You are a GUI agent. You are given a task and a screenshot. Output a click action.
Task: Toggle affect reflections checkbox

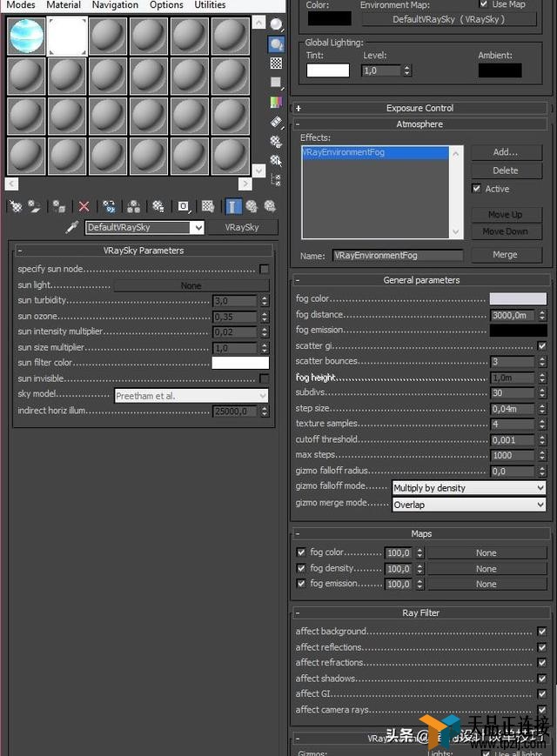(542, 647)
